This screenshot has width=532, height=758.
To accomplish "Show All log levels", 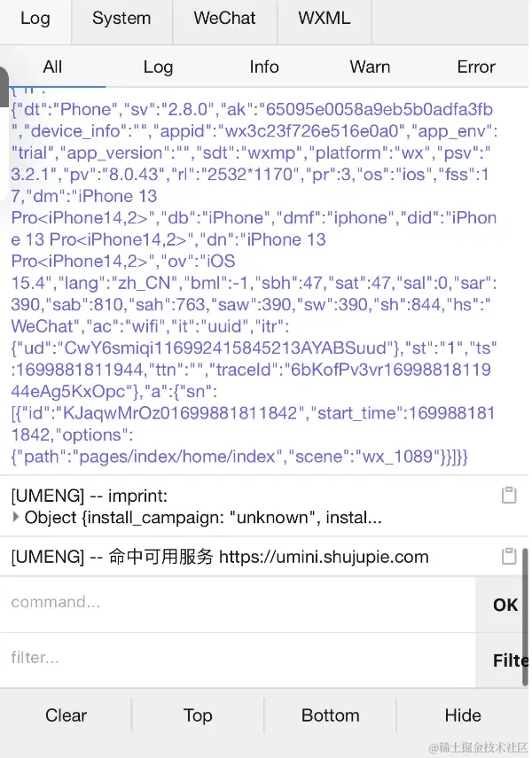I will click(53, 66).
